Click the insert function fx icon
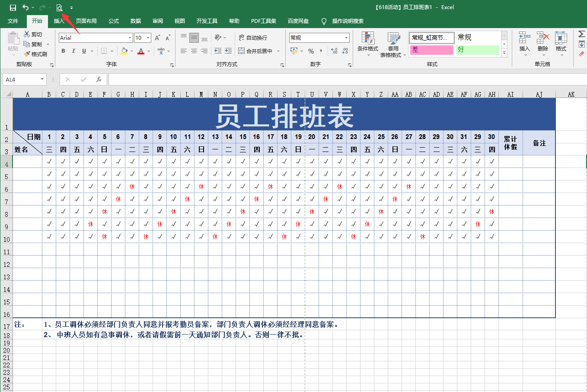This screenshot has width=587, height=392. (99, 79)
